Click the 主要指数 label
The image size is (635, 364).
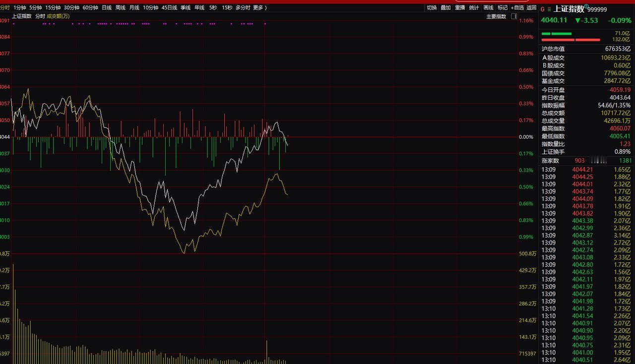[496, 16]
